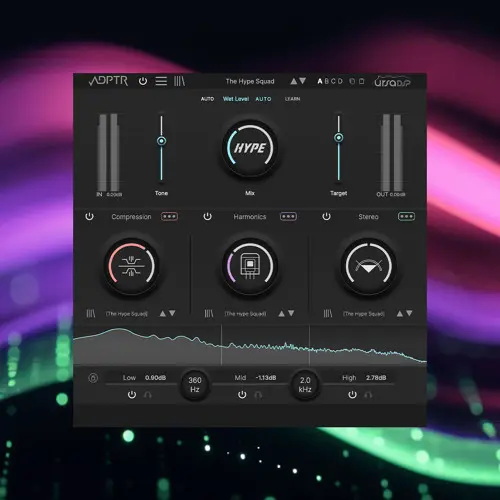Click the Compression section label

[x=131, y=217]
